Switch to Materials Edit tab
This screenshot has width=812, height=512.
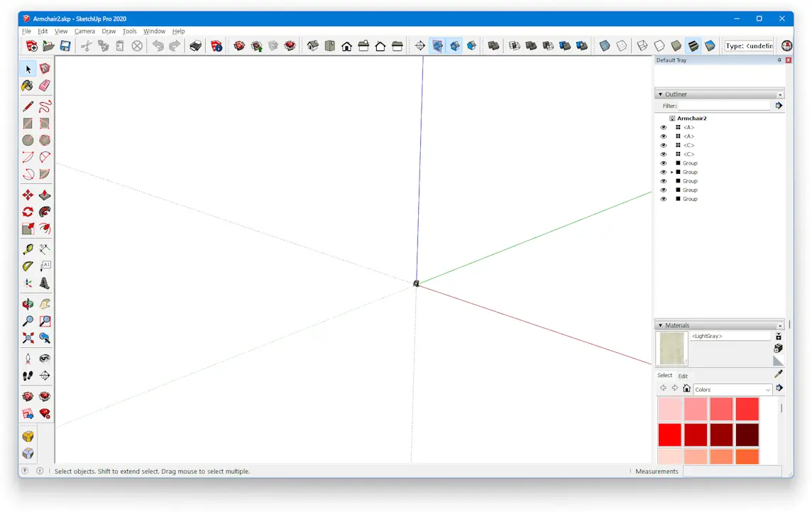[683, 376]
